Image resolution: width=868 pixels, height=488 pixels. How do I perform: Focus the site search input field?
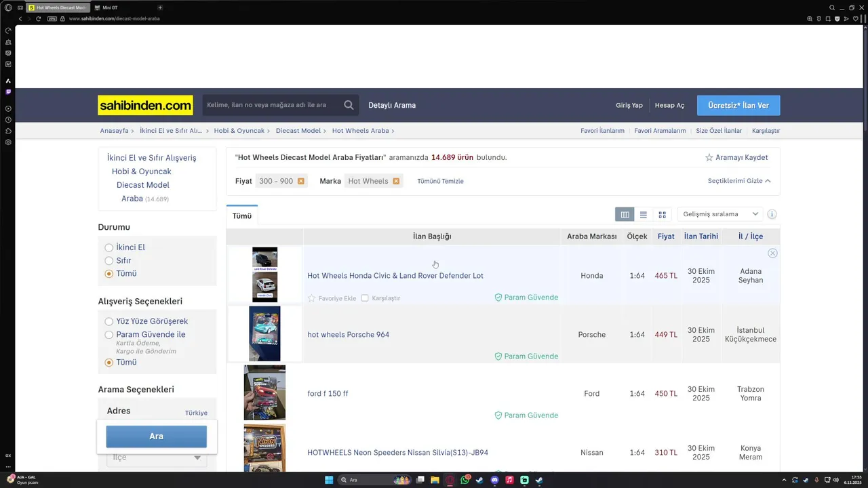[273, 105]
